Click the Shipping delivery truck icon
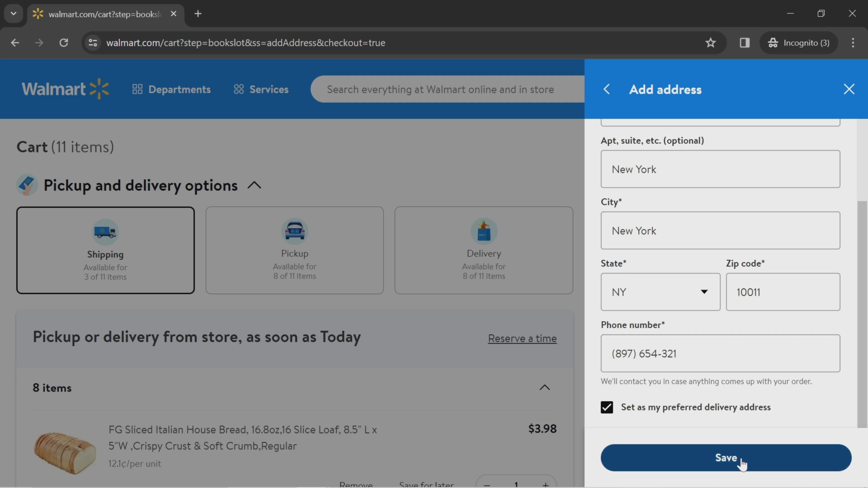 coord(105,232)
